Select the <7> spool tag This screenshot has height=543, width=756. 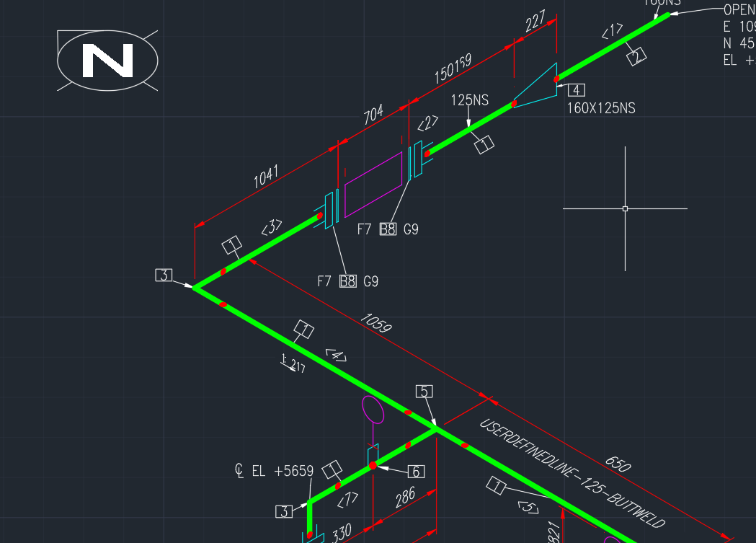point(347,500)
